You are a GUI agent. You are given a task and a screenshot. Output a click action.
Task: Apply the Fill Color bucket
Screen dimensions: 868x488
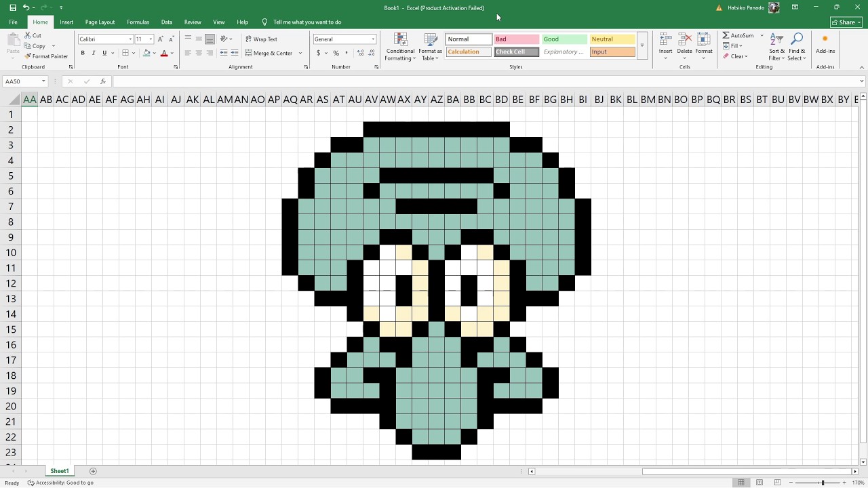pyautogui.click(x=146, y=53)
